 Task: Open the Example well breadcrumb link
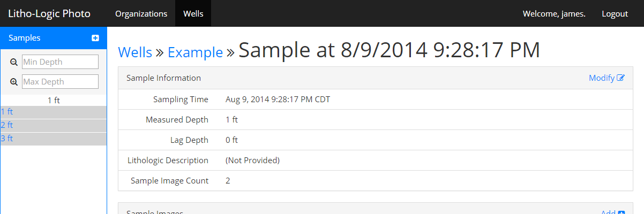[x=195, y=52]
